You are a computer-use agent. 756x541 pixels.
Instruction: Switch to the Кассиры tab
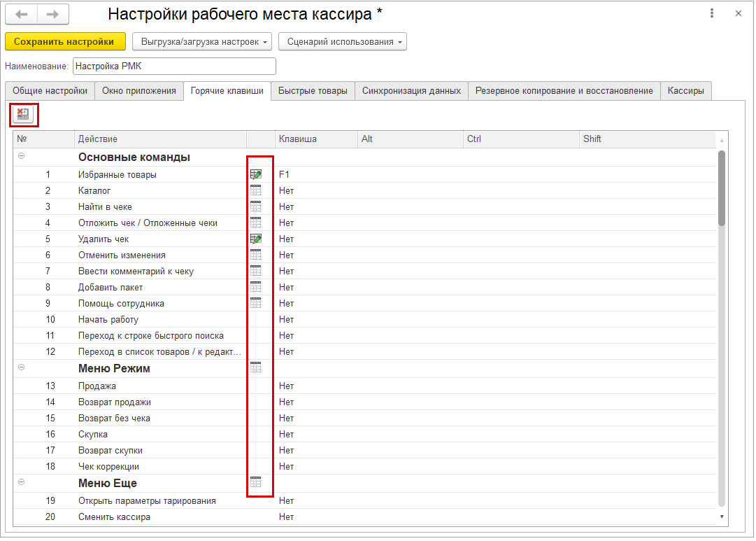[685, 91]
